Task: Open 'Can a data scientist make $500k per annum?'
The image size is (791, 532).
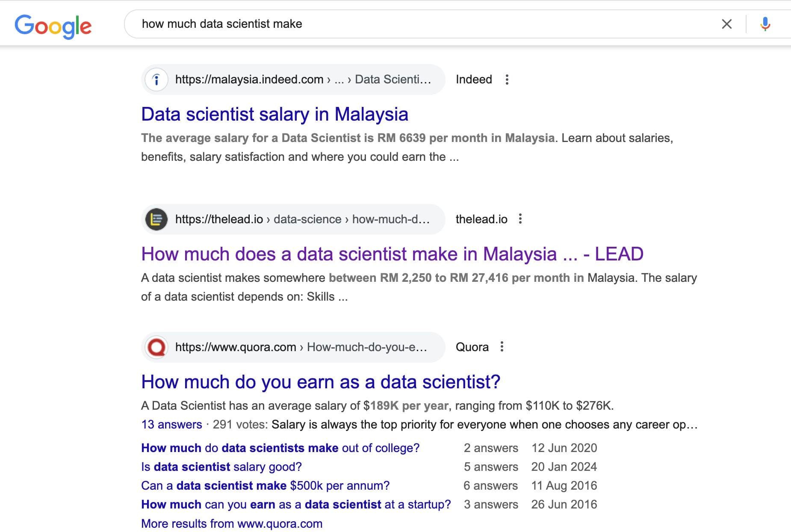Action: click(266, 486)
